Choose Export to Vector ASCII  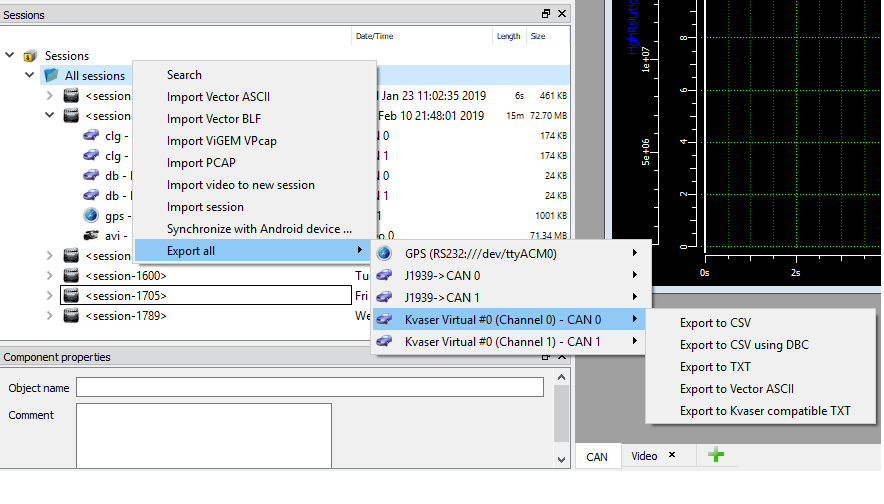pyautogui.click(x=761, y=389)
